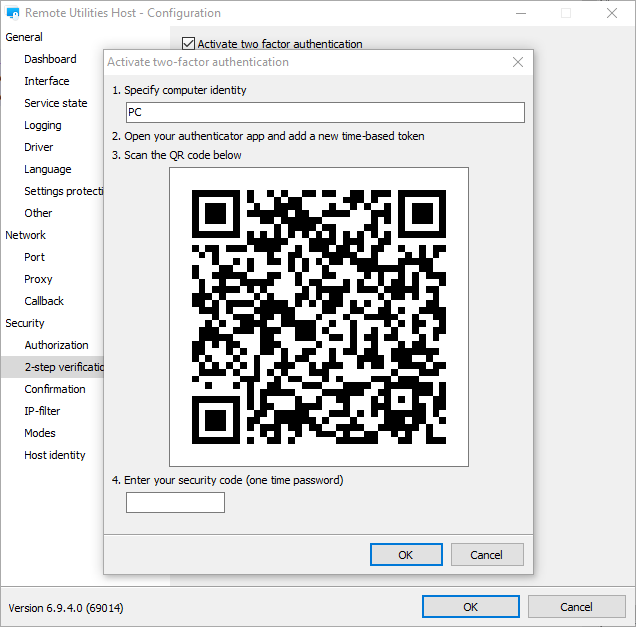Click the General section header

coord(24,37)
